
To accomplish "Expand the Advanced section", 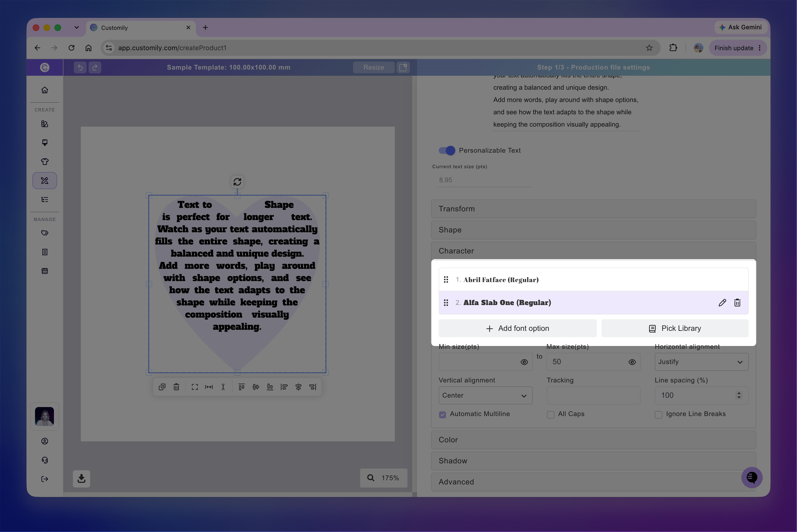I will point(593,482).
